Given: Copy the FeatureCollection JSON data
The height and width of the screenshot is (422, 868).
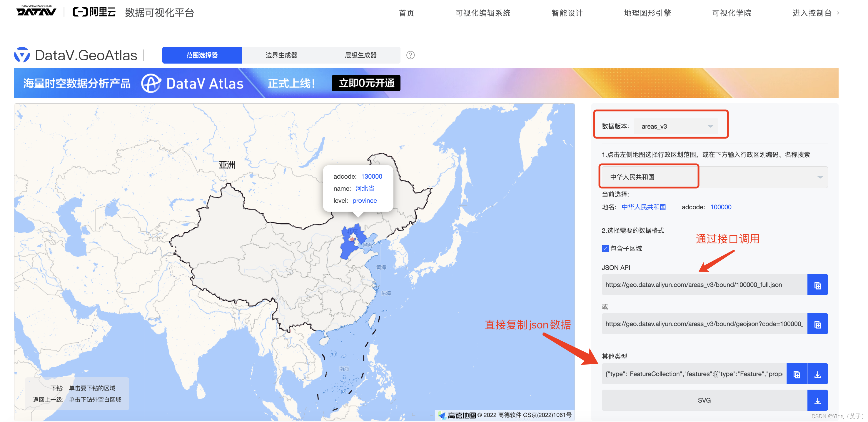Looking at the screenshot, I should click(x=796, y=374).
